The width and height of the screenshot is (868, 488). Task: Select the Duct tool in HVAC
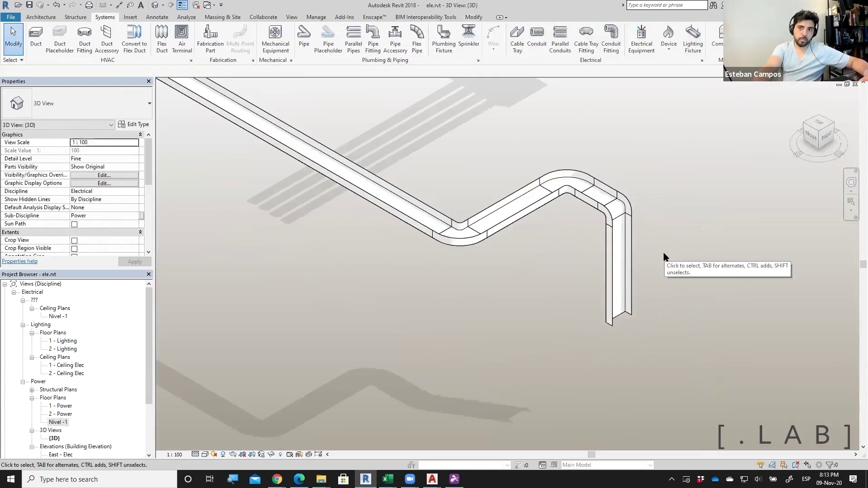pyautogui.click(x=36, y=36)
